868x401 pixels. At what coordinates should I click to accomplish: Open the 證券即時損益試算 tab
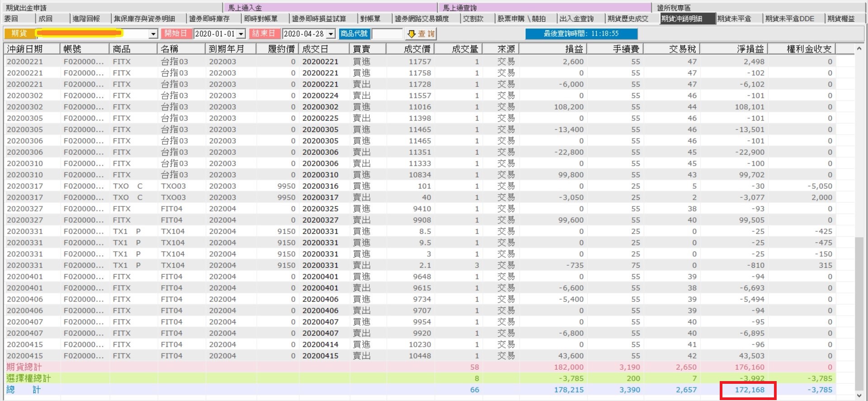point(324,19)
